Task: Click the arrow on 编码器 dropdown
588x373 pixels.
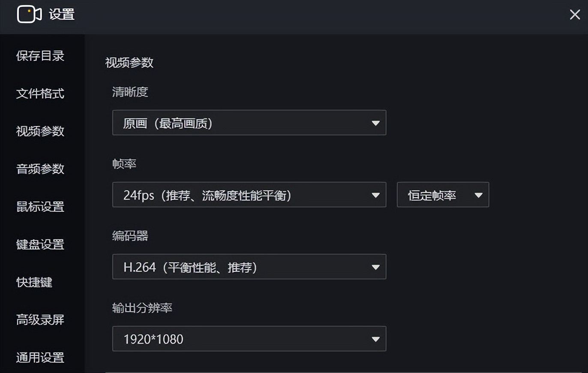Action: point(375,268)
